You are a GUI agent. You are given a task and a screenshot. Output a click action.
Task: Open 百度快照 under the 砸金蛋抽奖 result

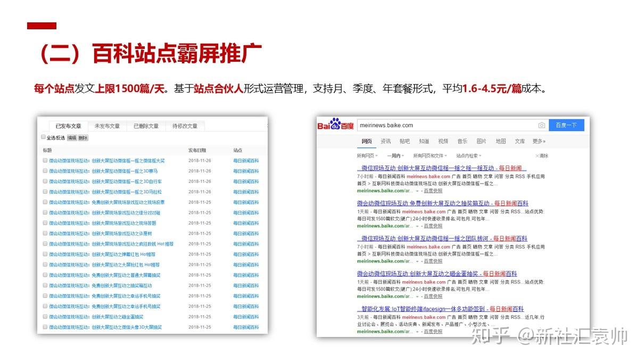click(433, 296)
